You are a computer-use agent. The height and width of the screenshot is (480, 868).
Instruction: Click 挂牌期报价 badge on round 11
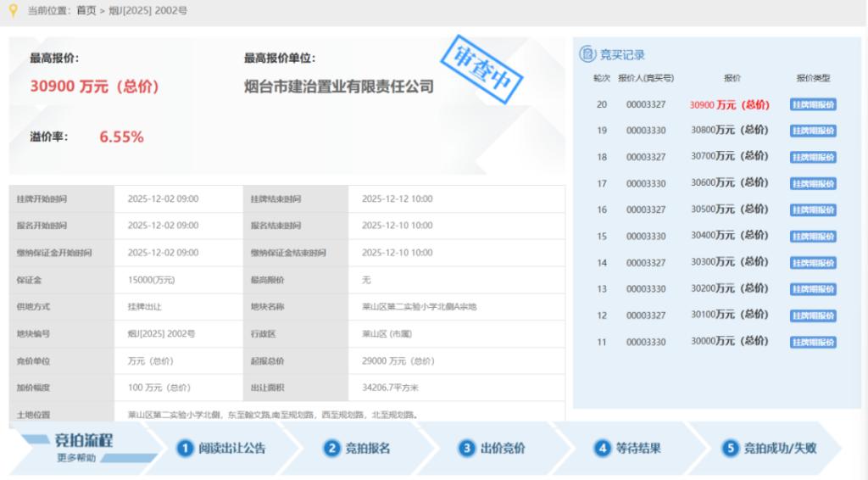point(813,342)
